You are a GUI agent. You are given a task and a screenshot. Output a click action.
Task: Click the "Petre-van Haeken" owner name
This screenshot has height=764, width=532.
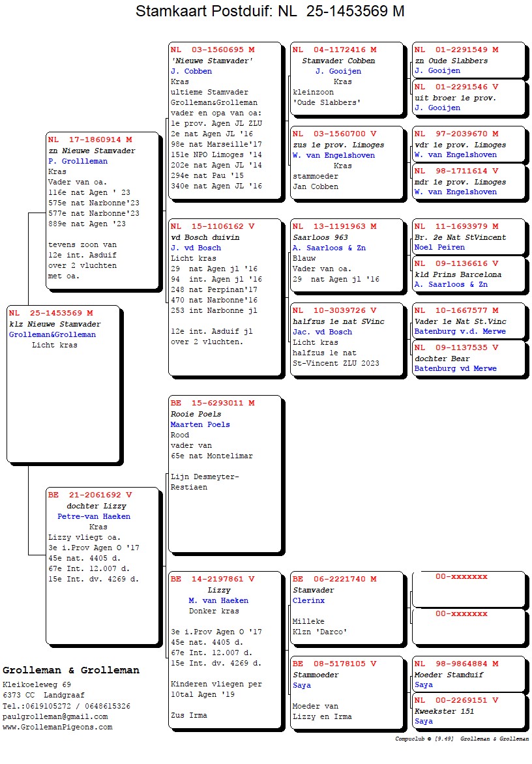94,516
